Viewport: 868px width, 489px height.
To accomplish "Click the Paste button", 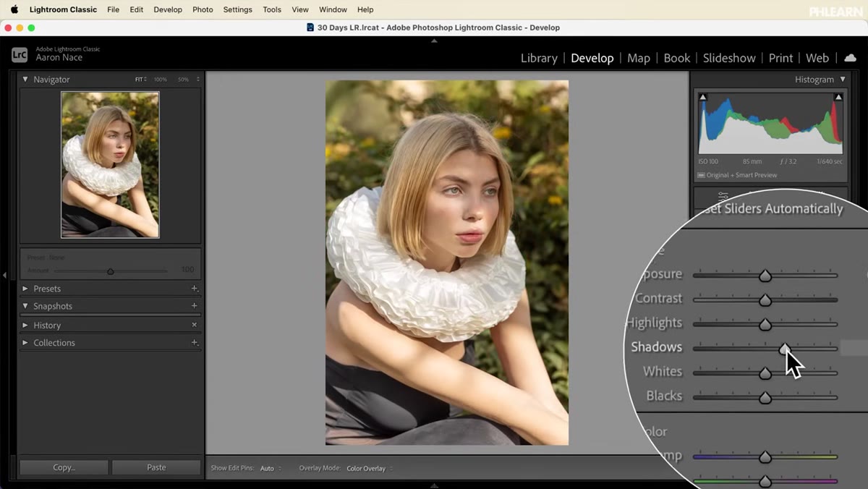I will tap(156, 468).
